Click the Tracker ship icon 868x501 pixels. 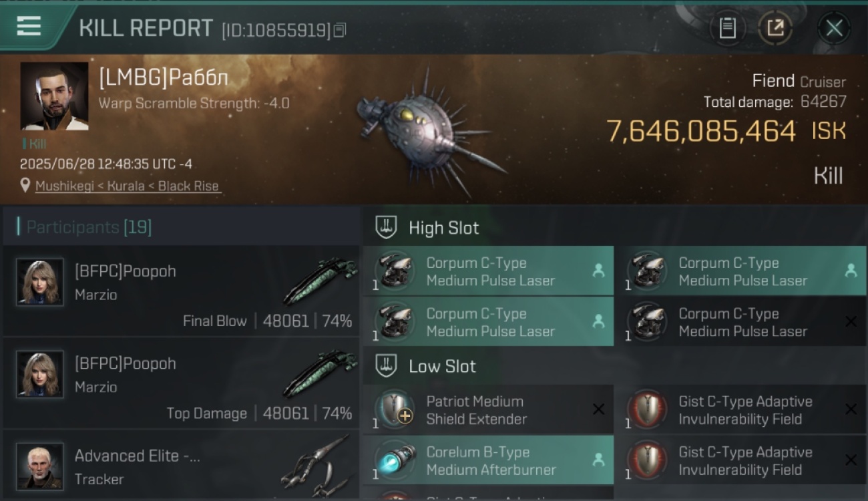tap(316, 466)
